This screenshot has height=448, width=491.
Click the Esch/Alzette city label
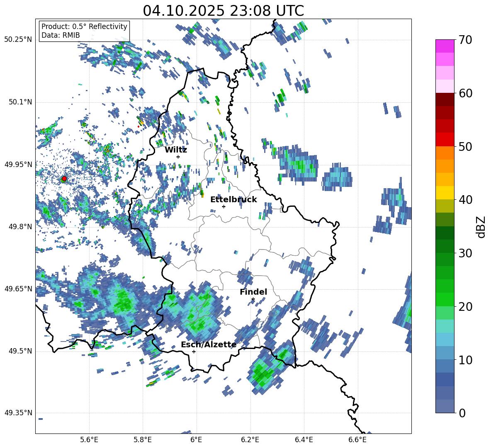(209, 344)
